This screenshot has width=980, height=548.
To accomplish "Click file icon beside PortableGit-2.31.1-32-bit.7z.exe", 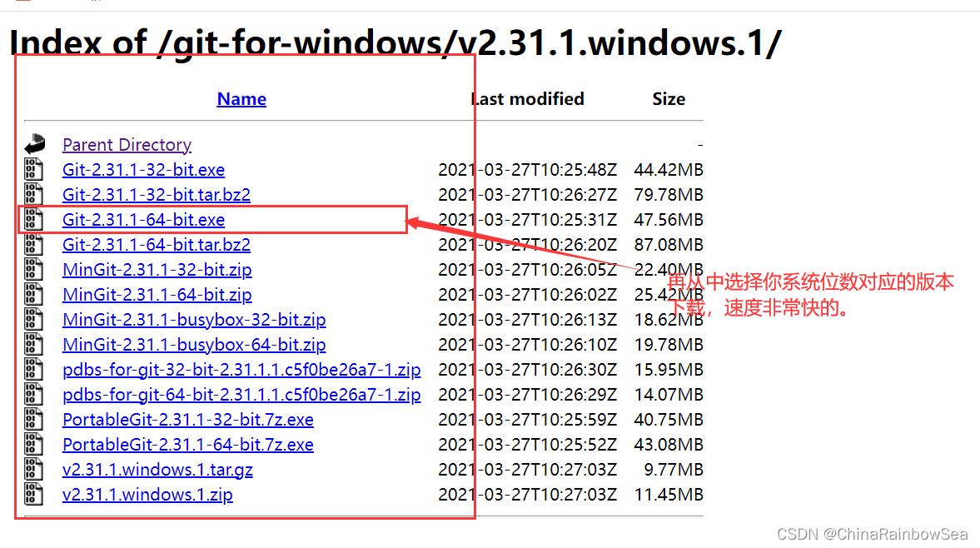I will [x=34, y=419].
